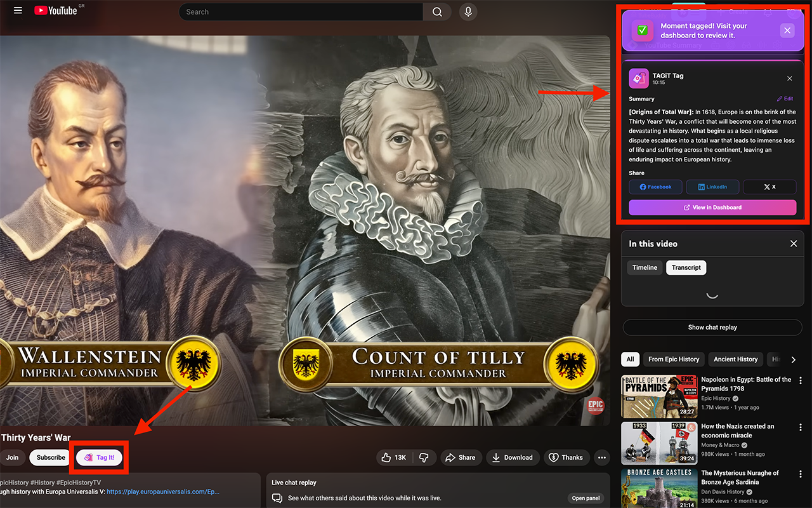Expand the Show chat replay section
This screenshot has height=508, width=812.
click(712, 327)
